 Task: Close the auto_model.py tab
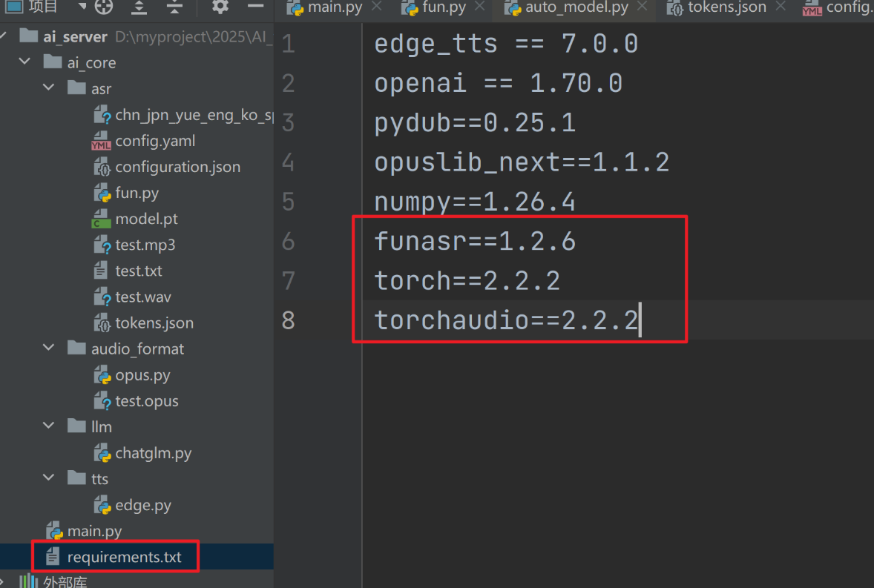642,6
